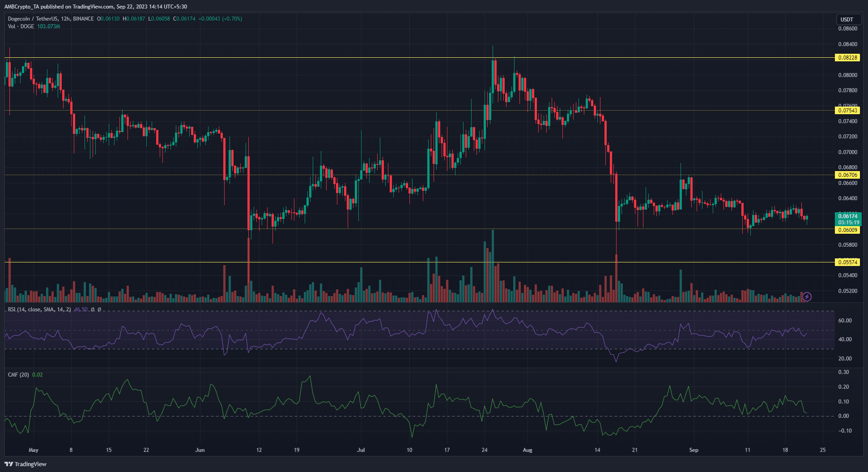868x472 pixels.
Task: Click the 0.08400 price axis label
Action: (847, 44)
